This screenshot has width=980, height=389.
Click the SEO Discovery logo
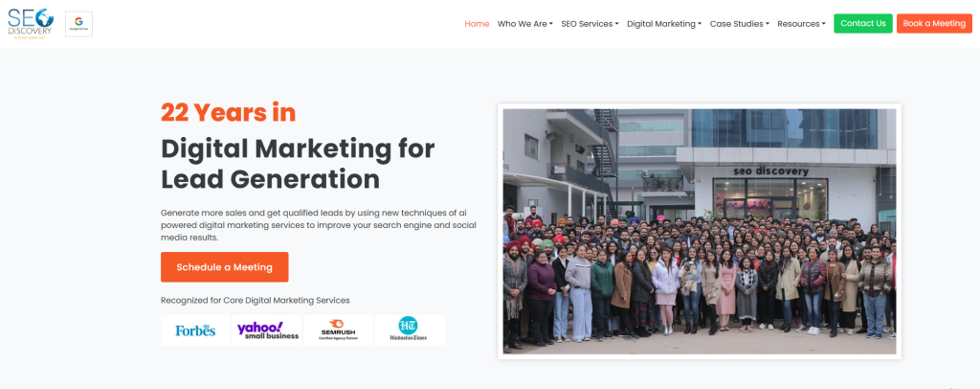[30, 24]
